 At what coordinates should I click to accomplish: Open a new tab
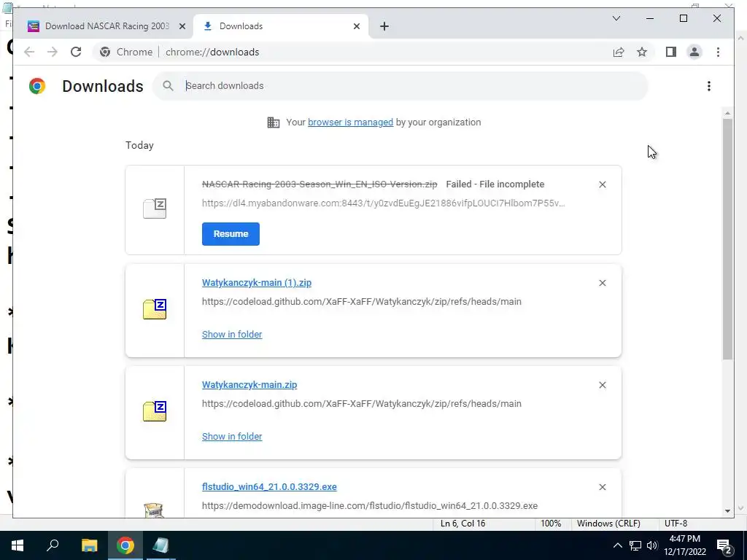384,26
